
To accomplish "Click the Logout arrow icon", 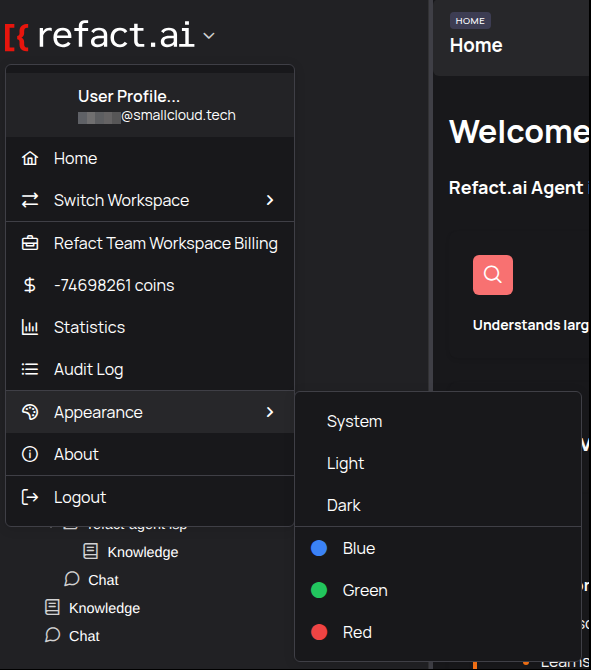I will 30,497.
